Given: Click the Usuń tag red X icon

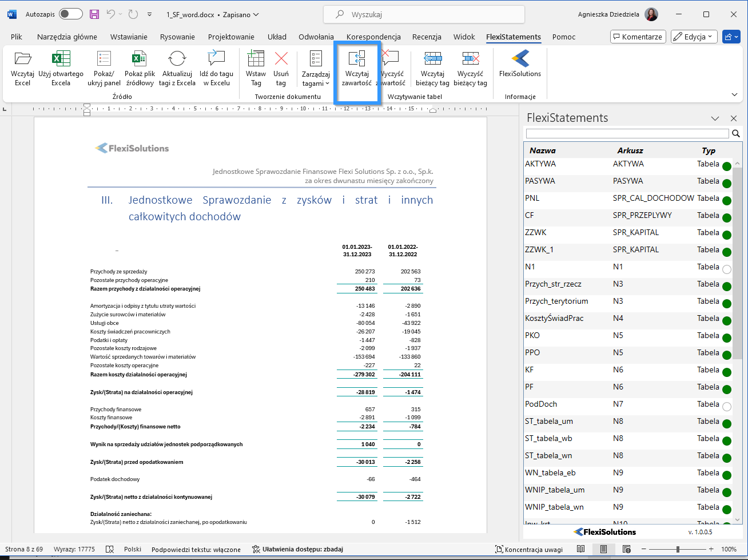Looking at the screenshot, I should pos(281,59).
